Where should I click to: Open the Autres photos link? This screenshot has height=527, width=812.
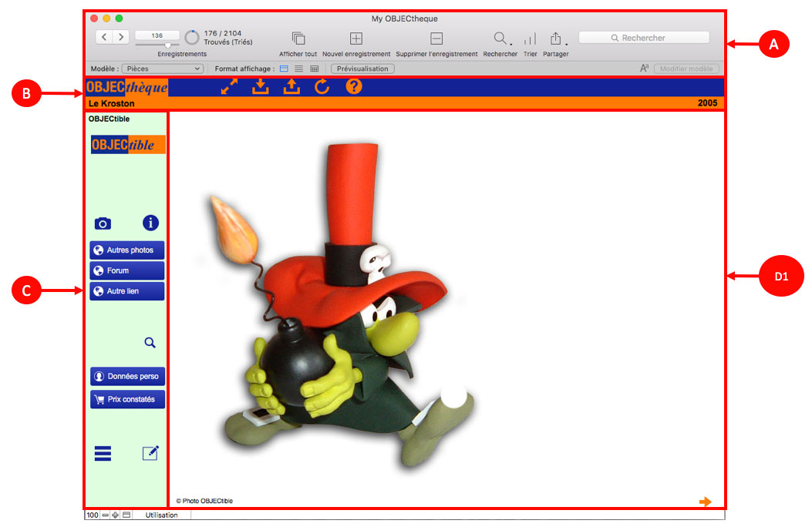click(127, 250)
